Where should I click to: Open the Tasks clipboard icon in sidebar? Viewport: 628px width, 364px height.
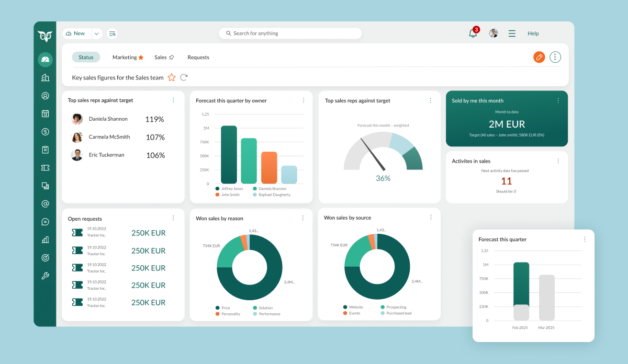(x=46, y=149)
